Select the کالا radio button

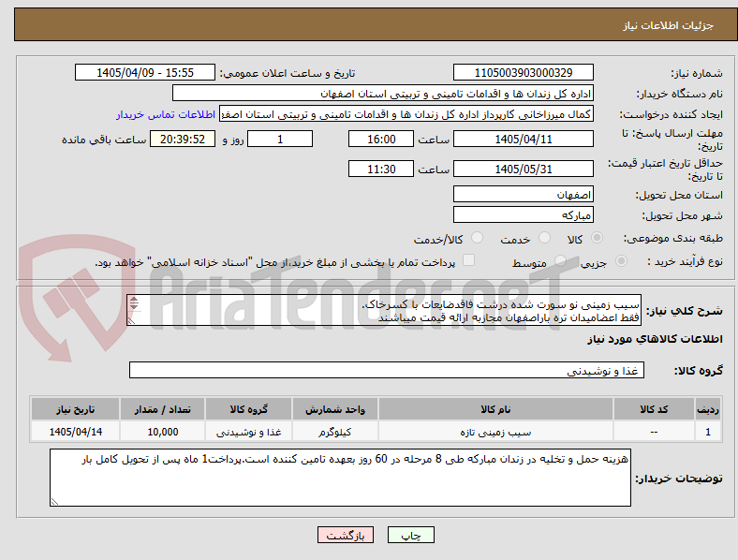point(597,238)
